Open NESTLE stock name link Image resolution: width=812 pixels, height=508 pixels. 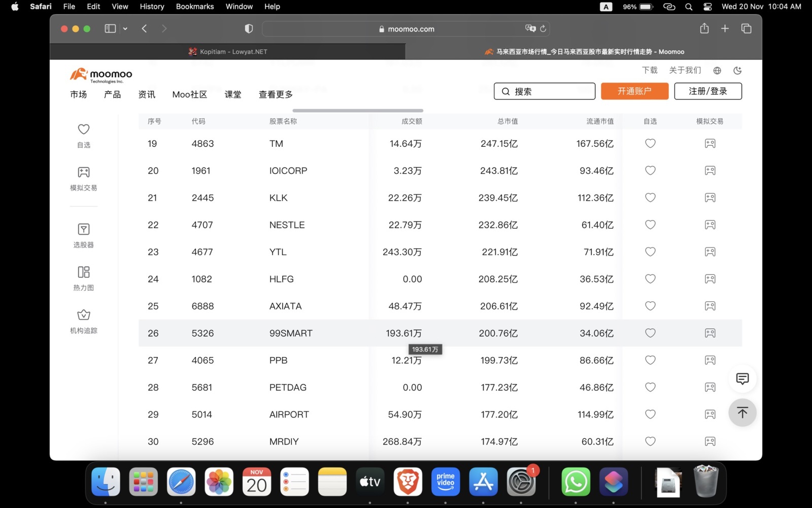(x=287, y=225)
